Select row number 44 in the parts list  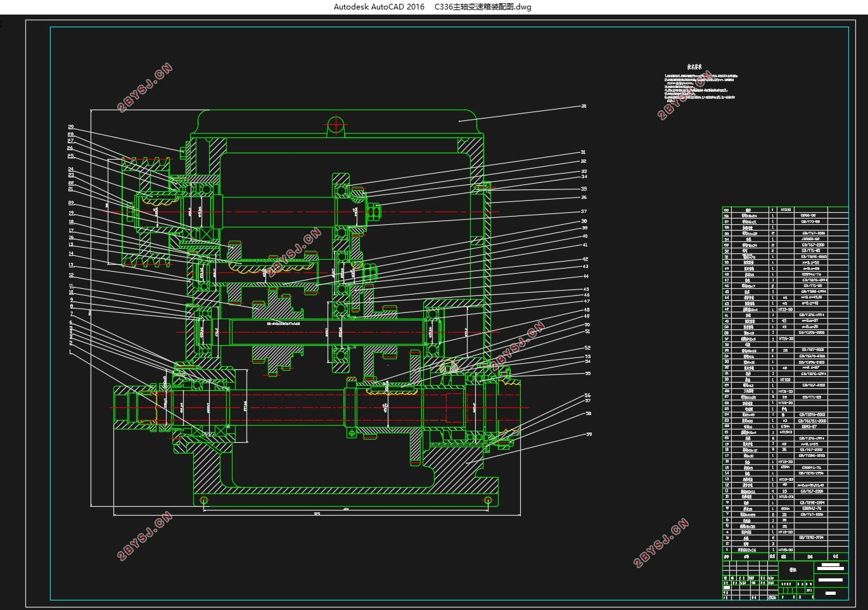coord(727,297)
